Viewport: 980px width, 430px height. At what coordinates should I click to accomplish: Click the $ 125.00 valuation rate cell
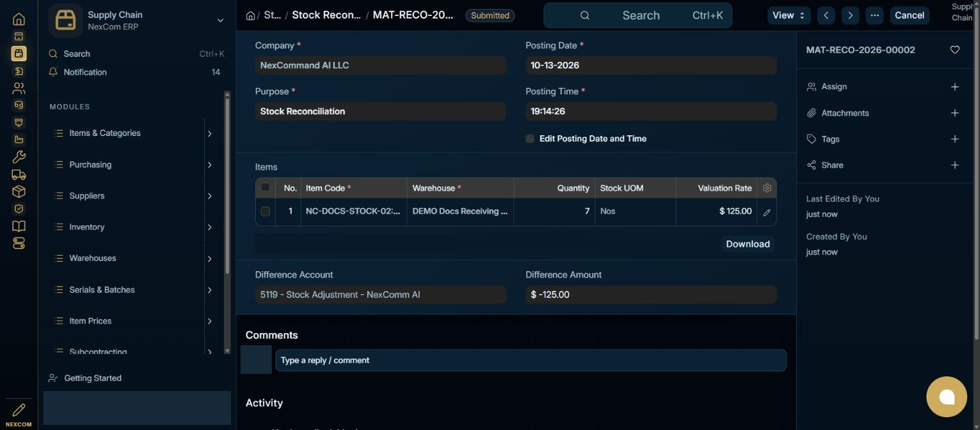coord(716,211)
